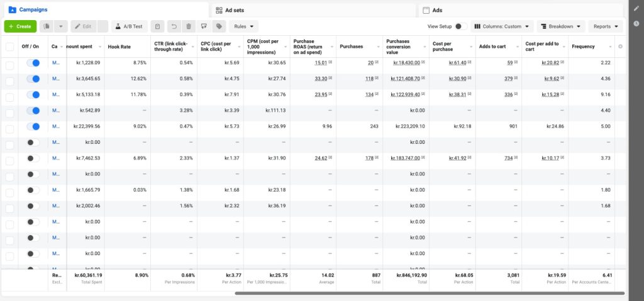Click the duplicate campaign icon
This screenshot has width=644, height=301.
click(x=47, y=26)
